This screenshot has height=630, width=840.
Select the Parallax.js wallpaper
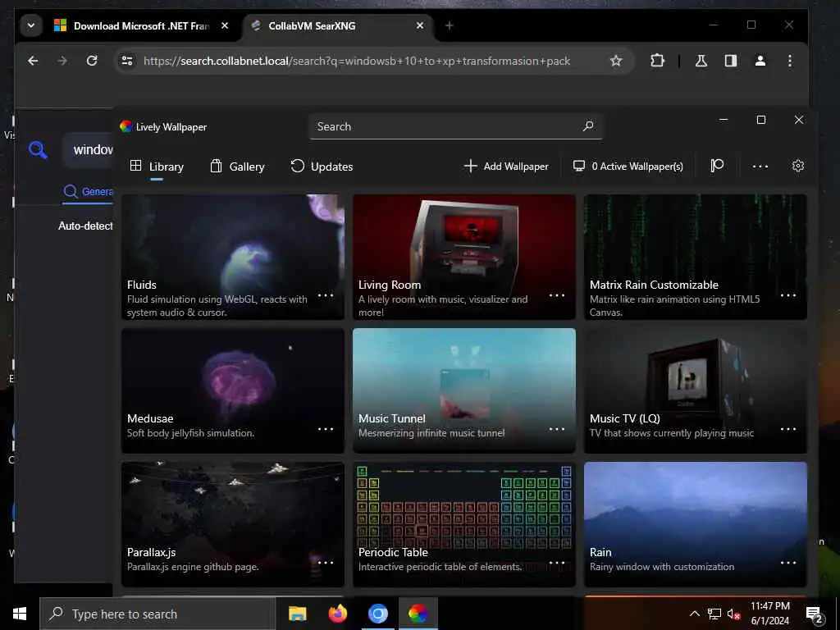pyautogui.click(x=232, y=524)
